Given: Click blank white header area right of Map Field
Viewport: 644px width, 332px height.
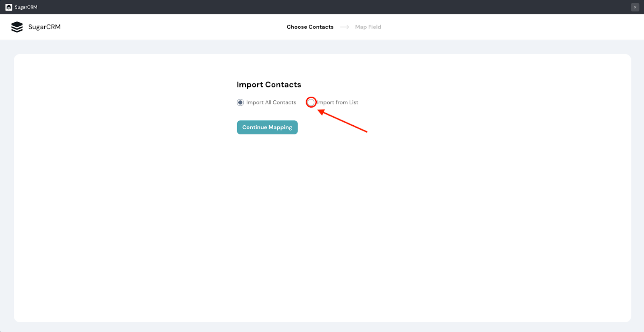Looking at the screenshot, I should (503, 27).
